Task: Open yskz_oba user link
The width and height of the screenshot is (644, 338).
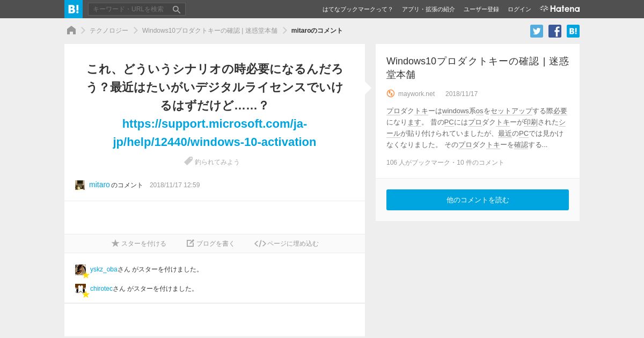Action: click(x=104, y=269)
